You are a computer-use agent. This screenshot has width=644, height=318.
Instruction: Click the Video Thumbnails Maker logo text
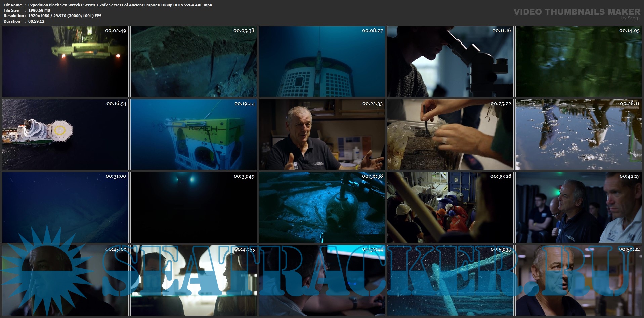tap(576, 12)
